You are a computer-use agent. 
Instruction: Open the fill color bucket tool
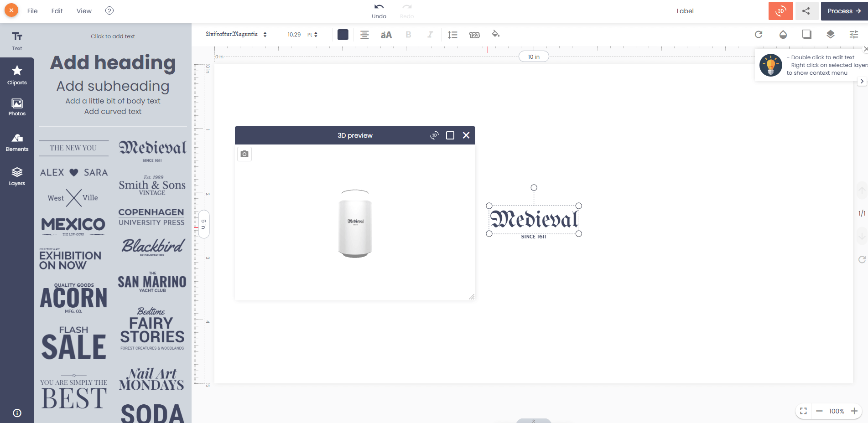[496, 34]
